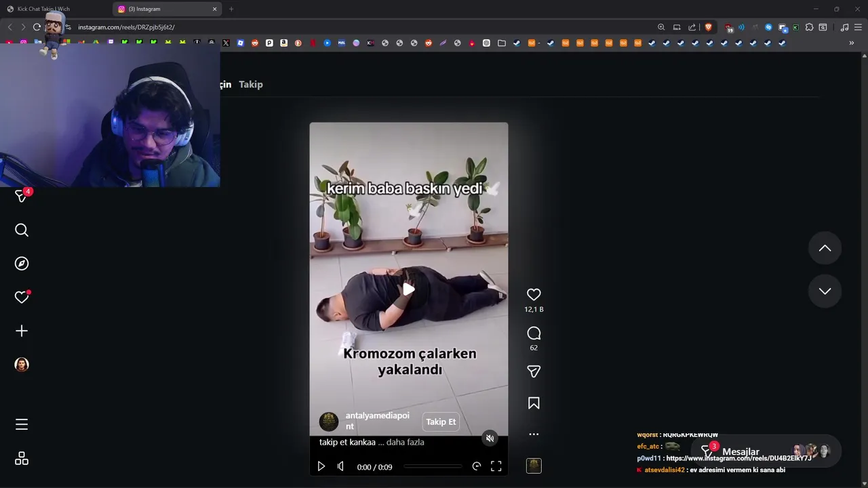The width and height of the screenshot is (868, 488).
Task: Switch to the Takip tab
Action: (x=250, y=84)
